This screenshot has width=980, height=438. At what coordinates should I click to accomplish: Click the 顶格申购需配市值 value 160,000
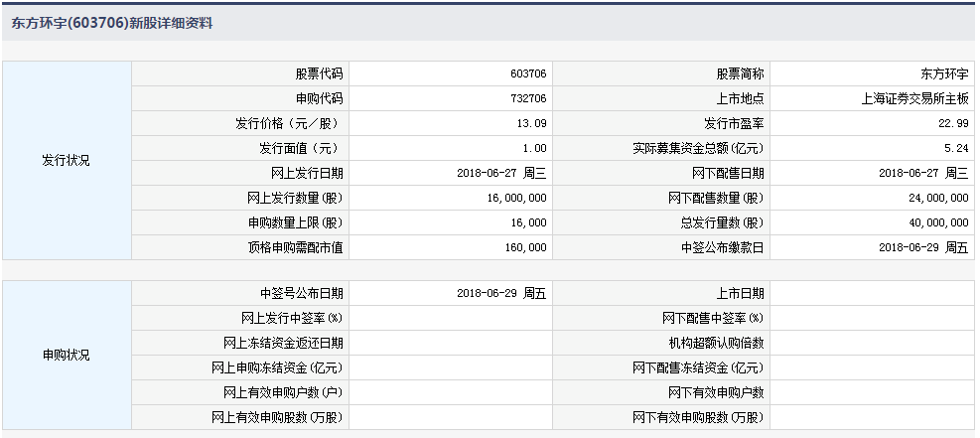pos(525,247)
